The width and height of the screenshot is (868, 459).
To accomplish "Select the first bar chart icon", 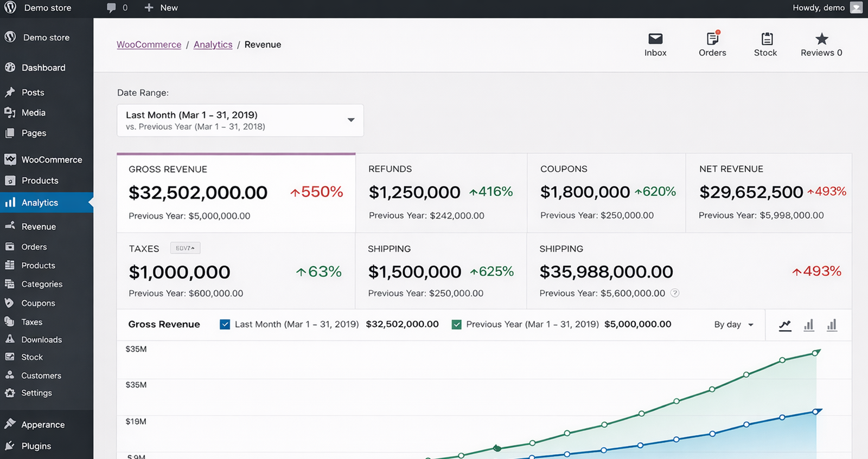I will (x=809, y=325).
